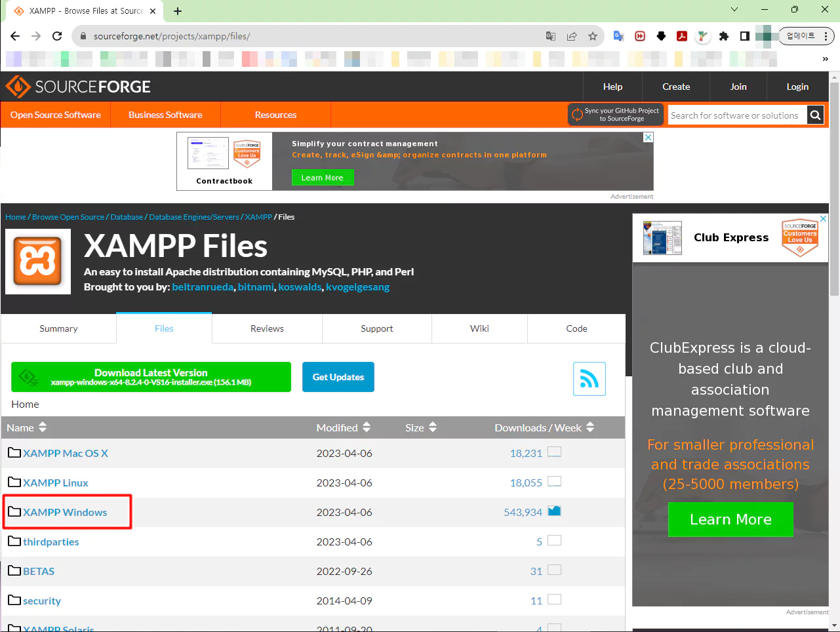This screenshot has width=840, height=632.
Task: Click the red fast-forward extension icon
Action: [x=640, y=36]
